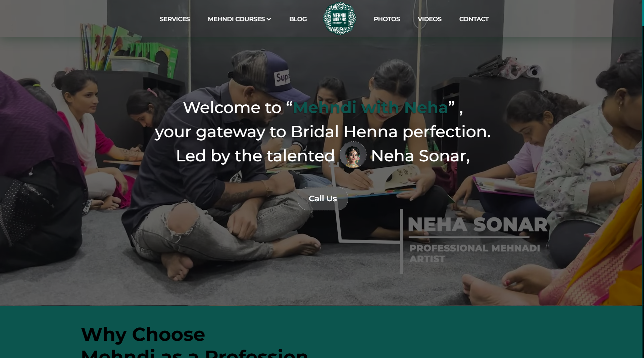Screen dimensions: 644x358
Task: Click the Mehndi with Neha logo
Action: (x=340, y=19)
